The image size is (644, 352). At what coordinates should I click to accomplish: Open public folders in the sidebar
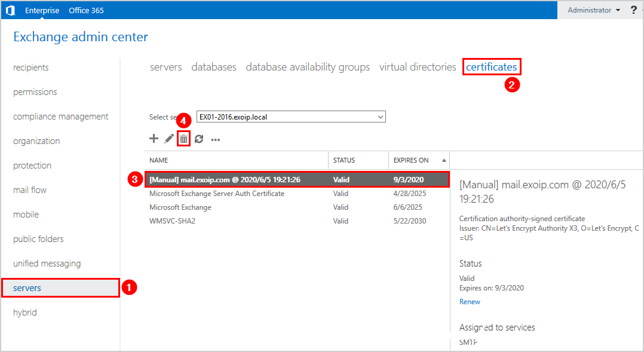click(38, 239)
